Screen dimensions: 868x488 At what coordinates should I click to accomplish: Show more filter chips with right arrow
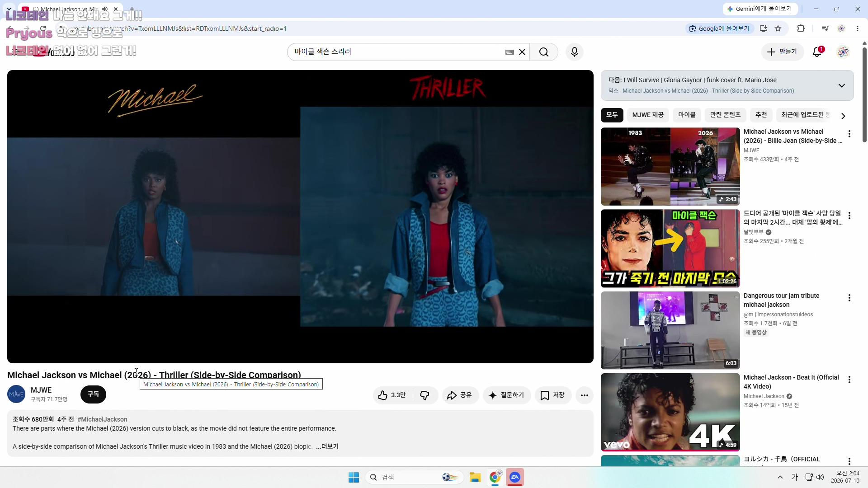click(x=843, y=116)
